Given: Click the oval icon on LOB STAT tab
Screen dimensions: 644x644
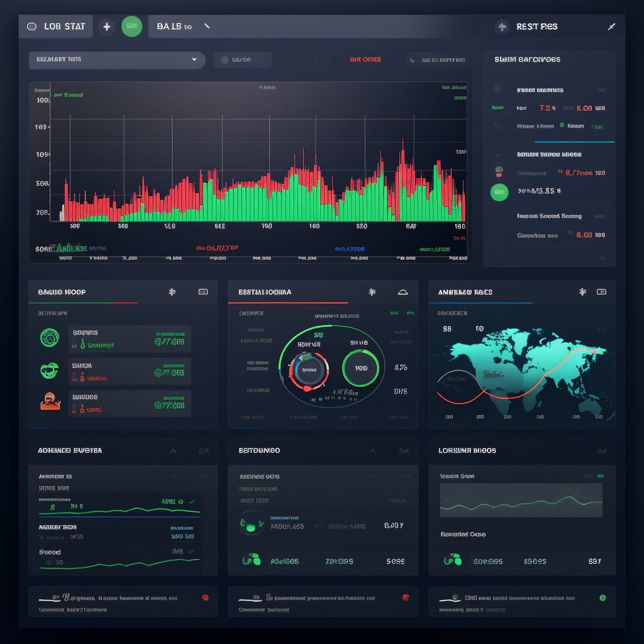Looking at the screenshot, I should point(31,26).
